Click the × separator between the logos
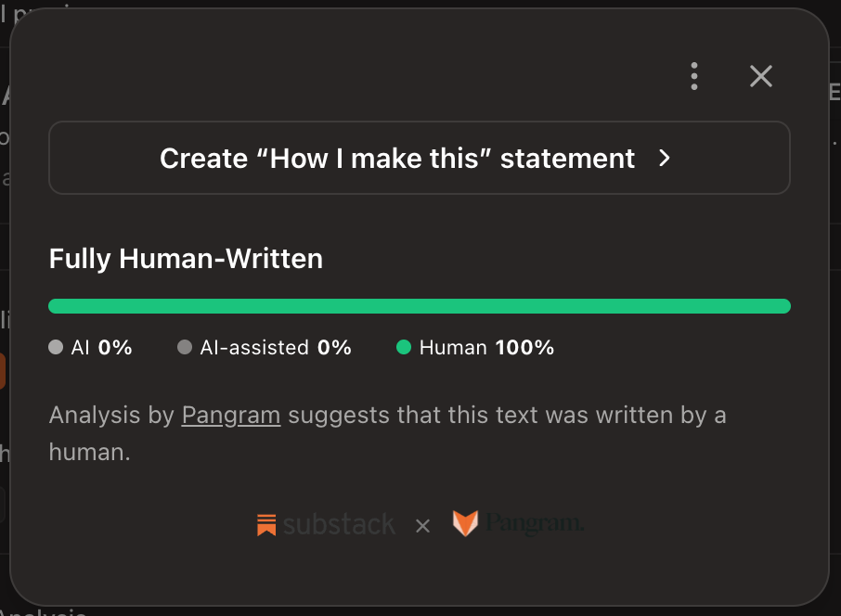The width and height of the screenshot is (841, 616). 422,526
